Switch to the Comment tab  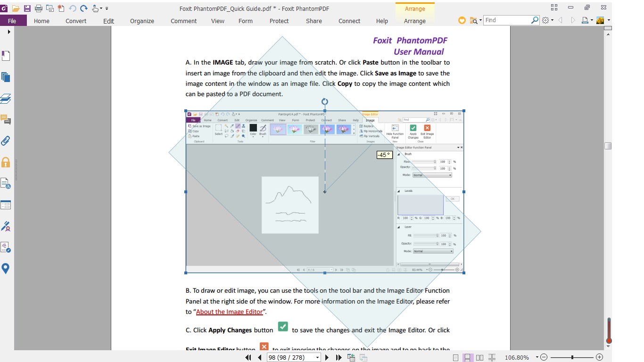click(x=183, y=21)
